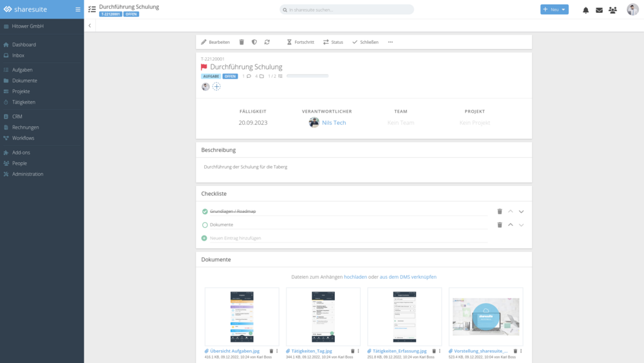Click the task progress bar
The image size is (644, 363).
(307, 76)
